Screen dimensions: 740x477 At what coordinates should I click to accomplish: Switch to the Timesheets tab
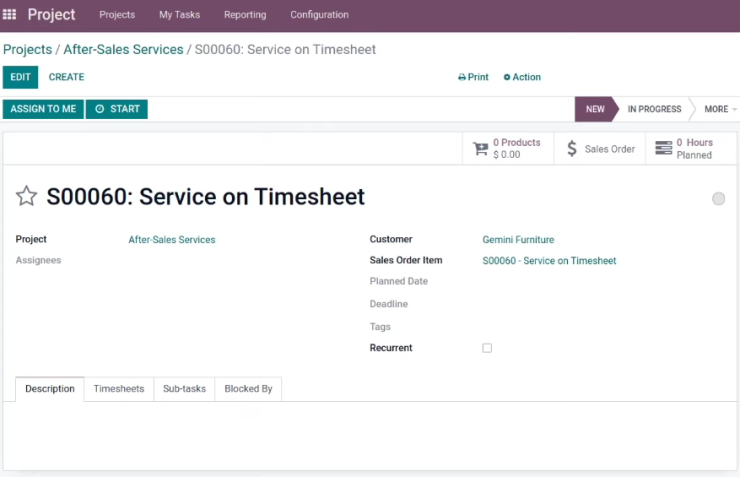click(x=119, y=389)
